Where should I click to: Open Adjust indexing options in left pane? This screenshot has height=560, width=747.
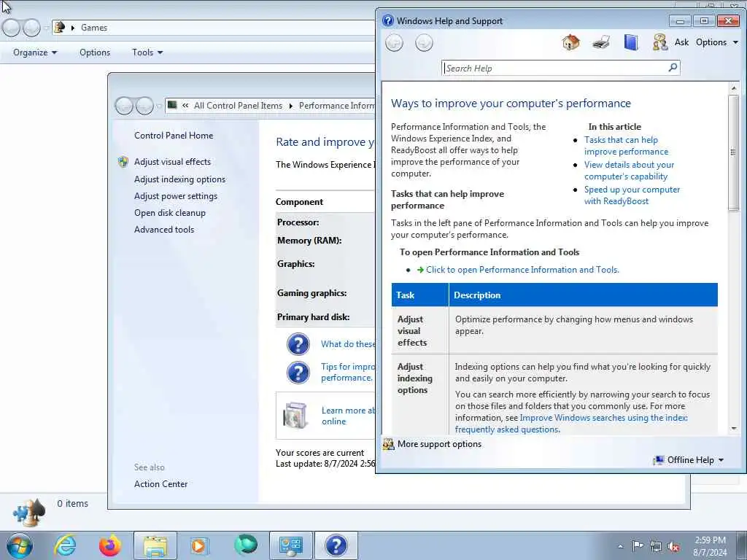point(179,179)
